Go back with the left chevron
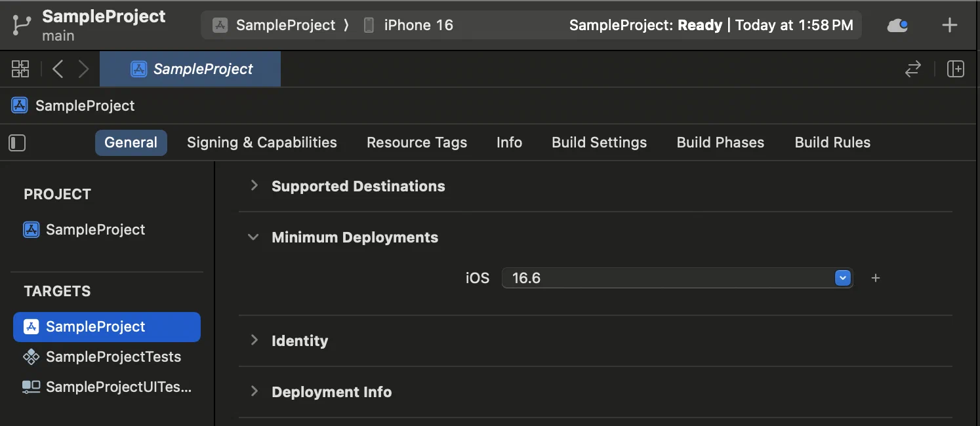This screenshot has height=426, width=980. [x=58, y=69]
